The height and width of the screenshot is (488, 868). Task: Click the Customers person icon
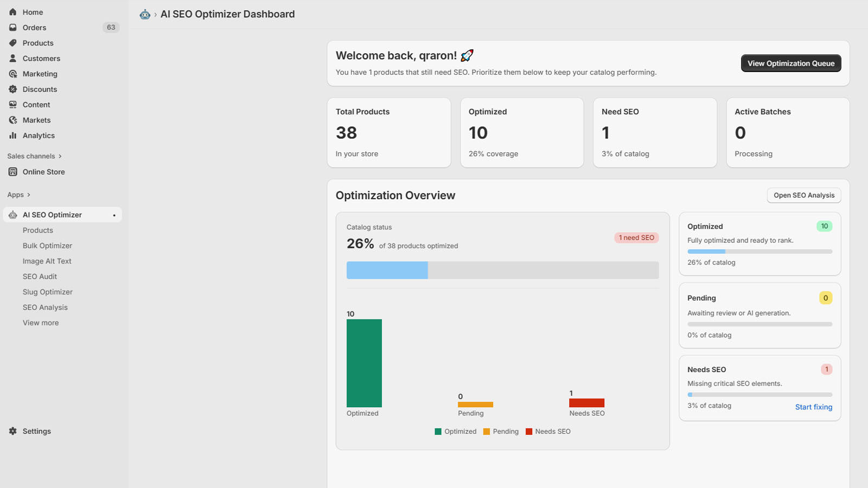pos(13,59)
